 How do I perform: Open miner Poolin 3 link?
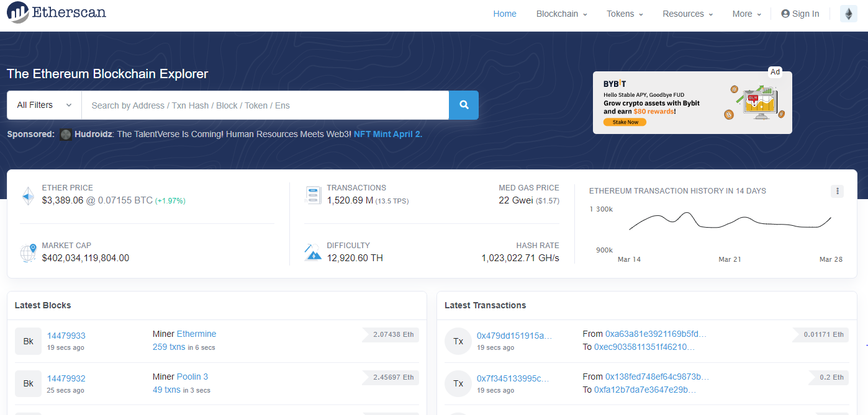click(x=192, y=377)
